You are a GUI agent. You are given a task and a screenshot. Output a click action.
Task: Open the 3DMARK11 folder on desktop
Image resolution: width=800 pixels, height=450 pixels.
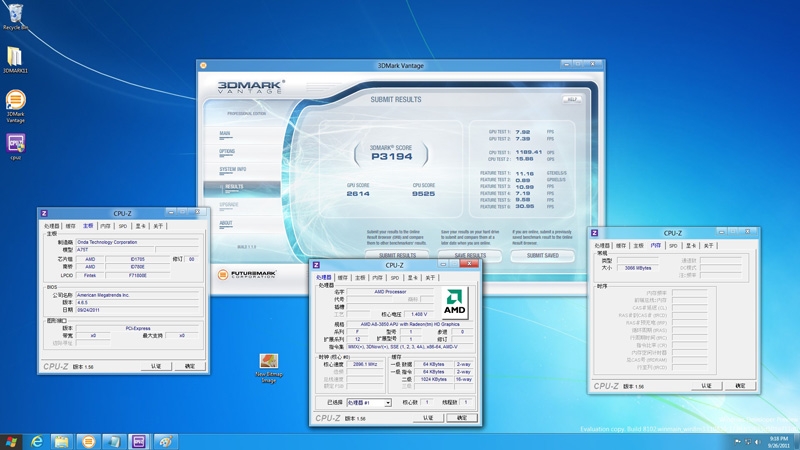[14, 56]
